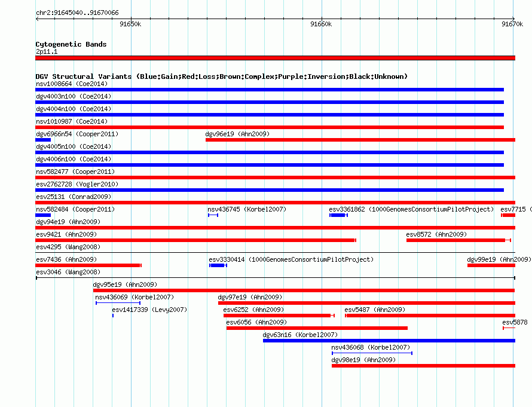Open the esv6252 (Ahn2009) label

pyautogui.click(x=253, y=310)
